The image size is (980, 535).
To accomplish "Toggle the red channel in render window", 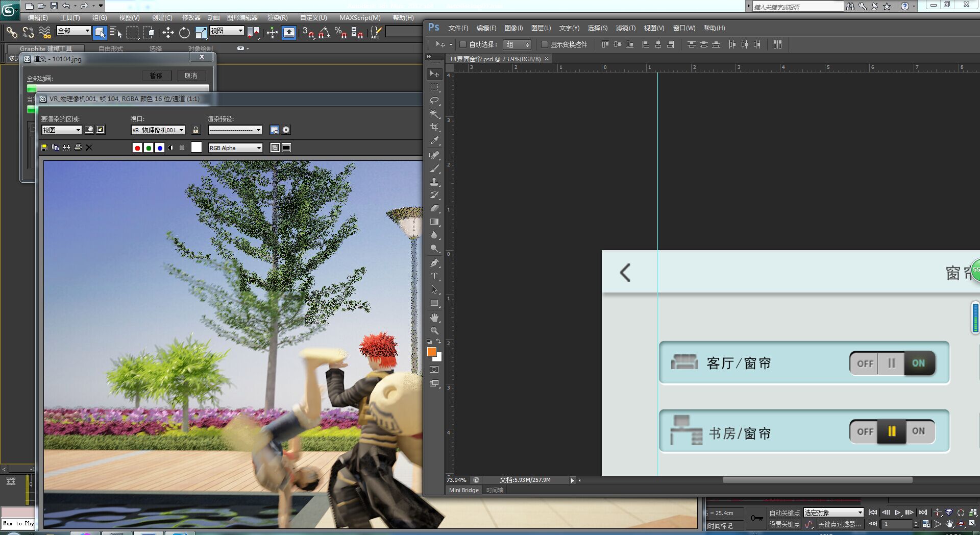I will click(137, 148).
